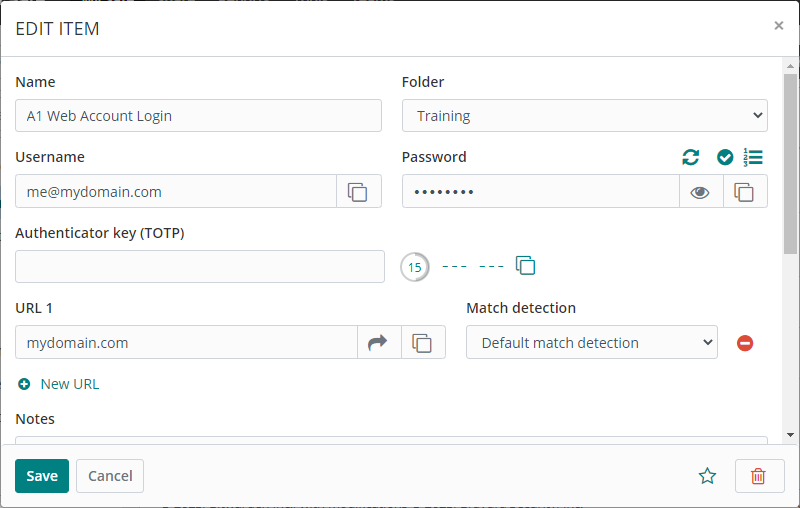Copy URL 1 to clipboard

pos(423,343)
